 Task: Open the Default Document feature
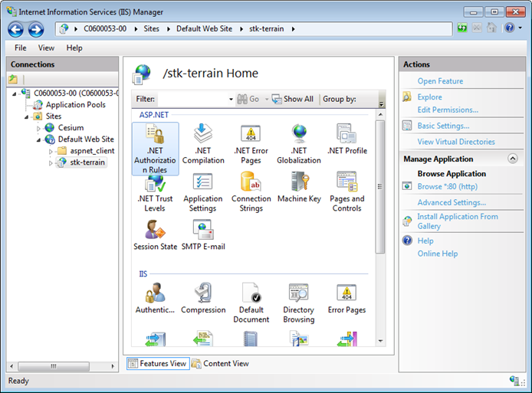251,303
